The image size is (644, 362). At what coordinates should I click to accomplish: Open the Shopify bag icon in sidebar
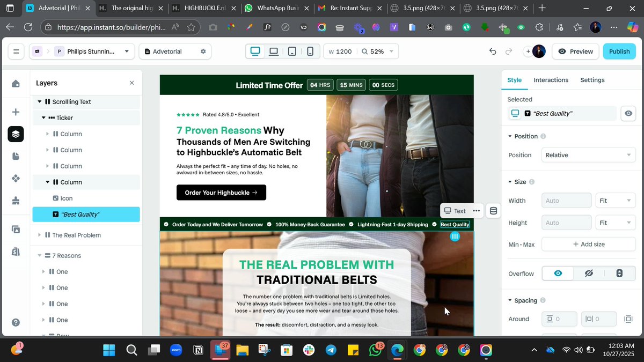click(16, 251)
